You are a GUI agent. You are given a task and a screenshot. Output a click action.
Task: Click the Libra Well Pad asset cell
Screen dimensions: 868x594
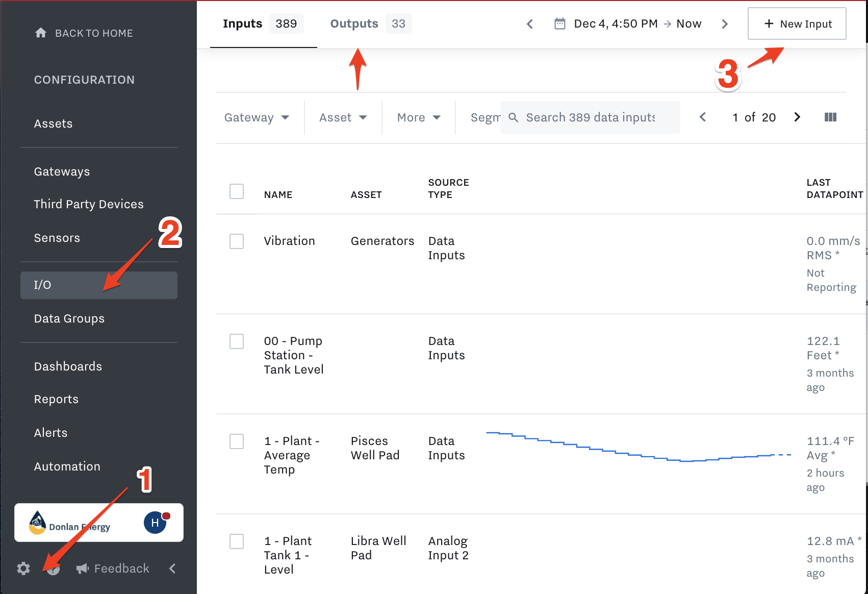378,548
